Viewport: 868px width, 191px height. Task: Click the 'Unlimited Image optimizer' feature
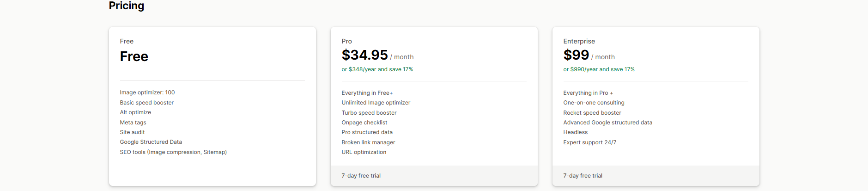point(376,103)
